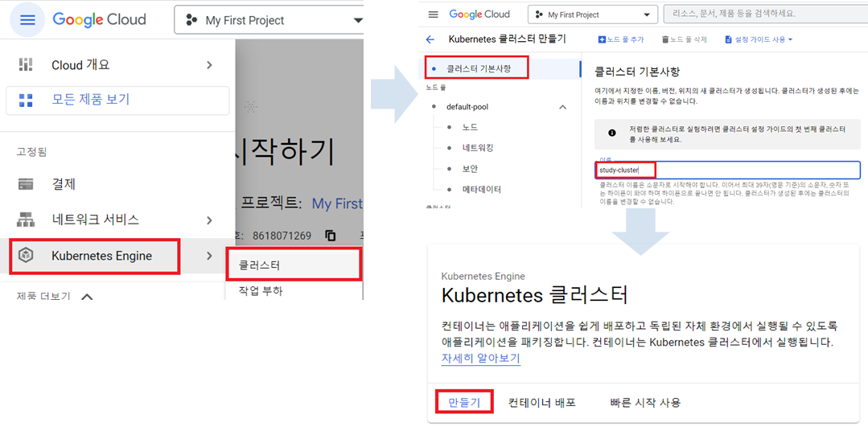Expand the Cloud 개요 submenu chevron
This screenshot has height=431, width=868.
(209, 65)
